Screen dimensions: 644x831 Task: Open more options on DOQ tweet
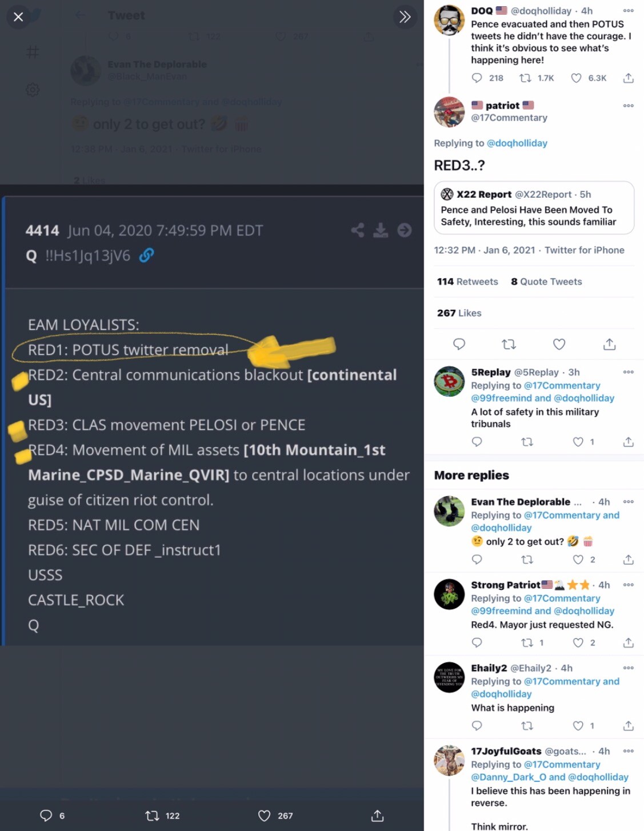click(628, 11)
